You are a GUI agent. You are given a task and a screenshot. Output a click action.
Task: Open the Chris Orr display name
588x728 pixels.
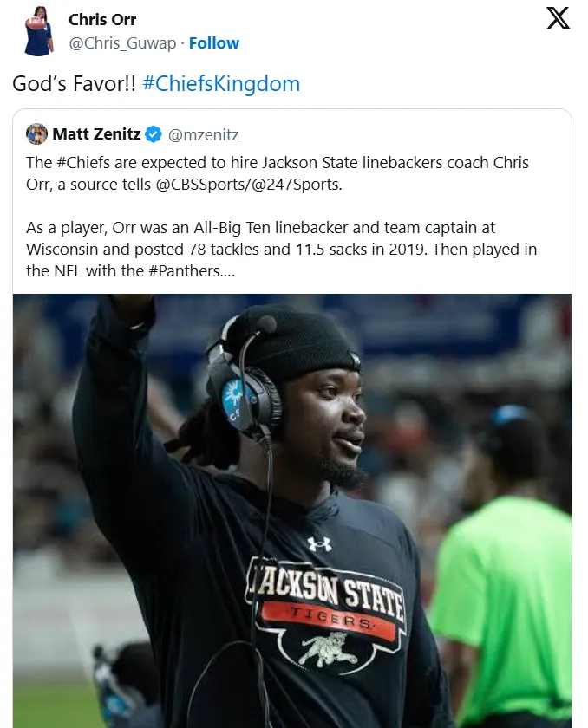pyautogui.click(x=102, y=19)
